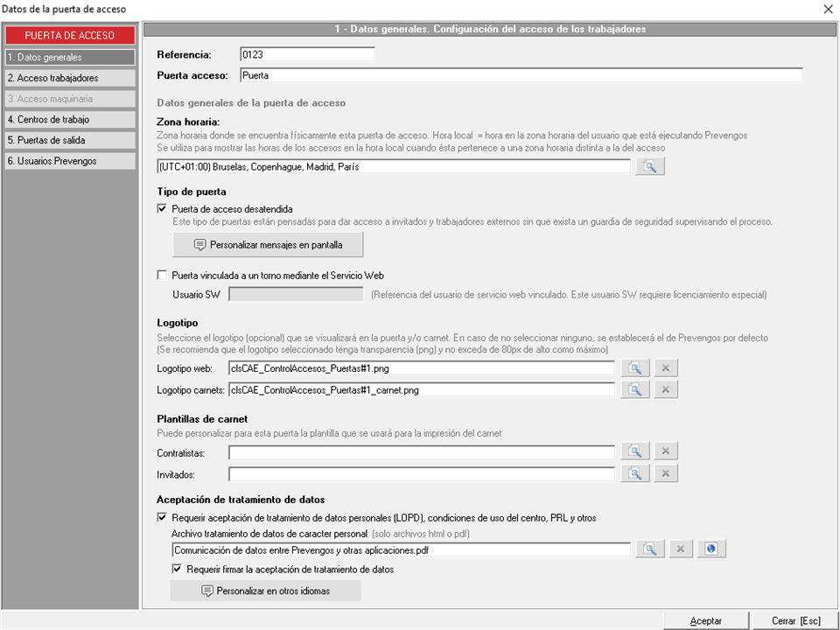
Task: Open data treatment file in browser globe icon
Action: tap(712, 549)
